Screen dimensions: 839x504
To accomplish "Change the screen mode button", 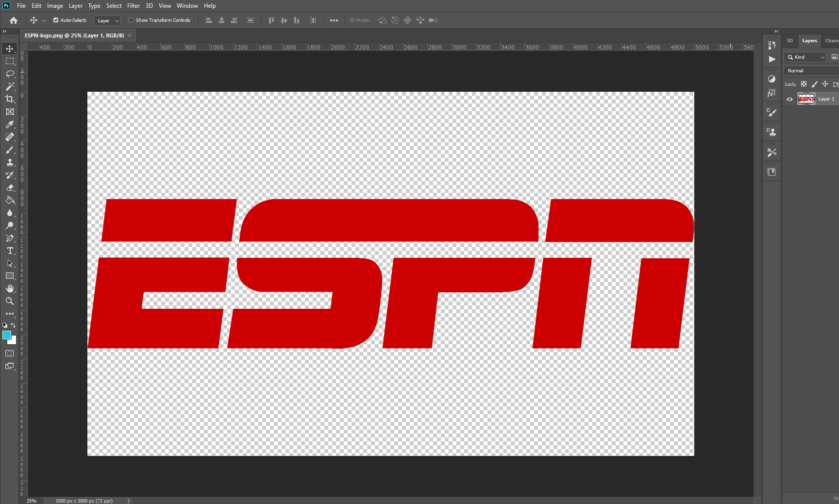I will [x=10, y=367].
